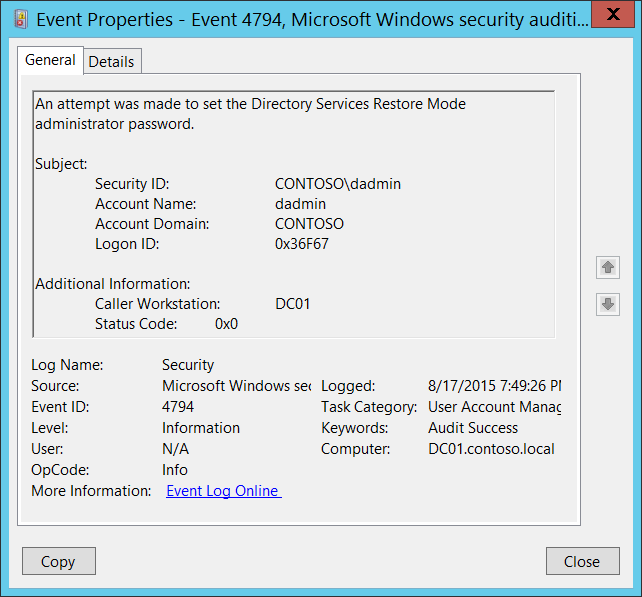642x597 pixels.
Task: Click inside the event description text box
Action: [x=293, y=214]
